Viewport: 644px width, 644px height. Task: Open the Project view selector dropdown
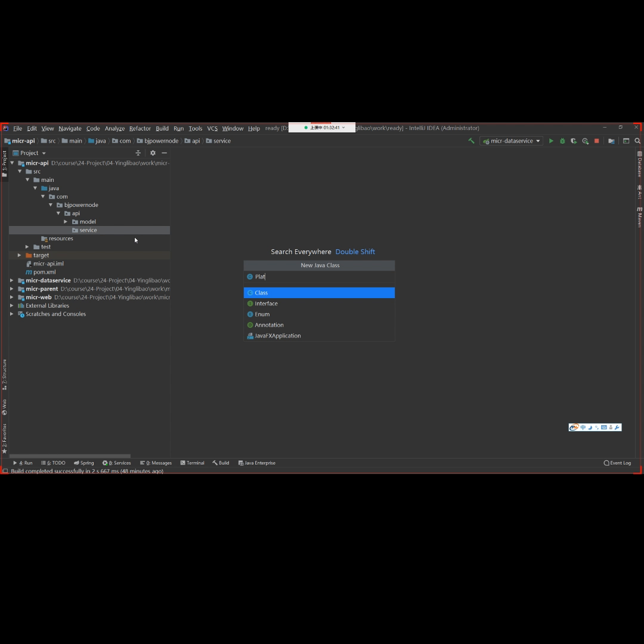point(29,153)
